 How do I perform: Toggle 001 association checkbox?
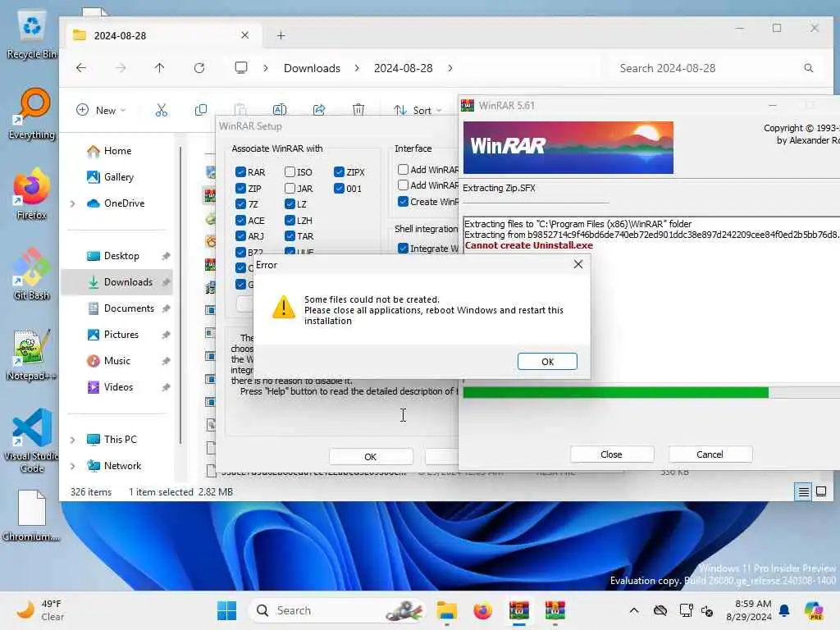[x=339, y=188]
